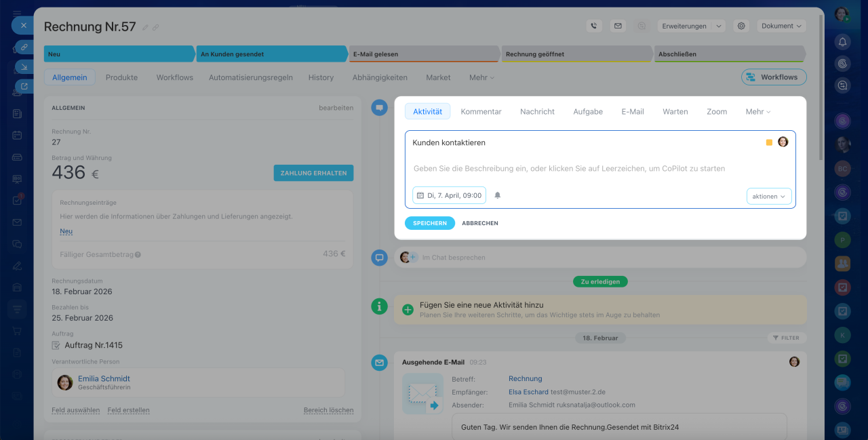Copy link icon beside invoice title
Screen dimensions: 868x440
[x=156, y=28]
